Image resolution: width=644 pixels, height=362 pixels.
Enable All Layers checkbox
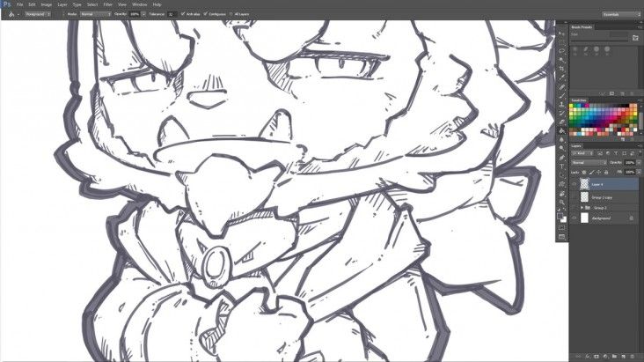click(x=231, y=14)
